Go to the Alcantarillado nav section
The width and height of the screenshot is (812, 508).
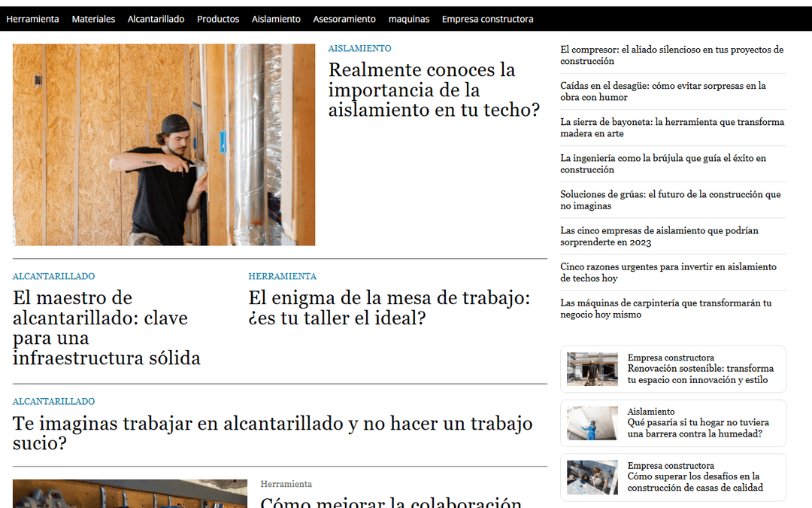coord(156,19)
